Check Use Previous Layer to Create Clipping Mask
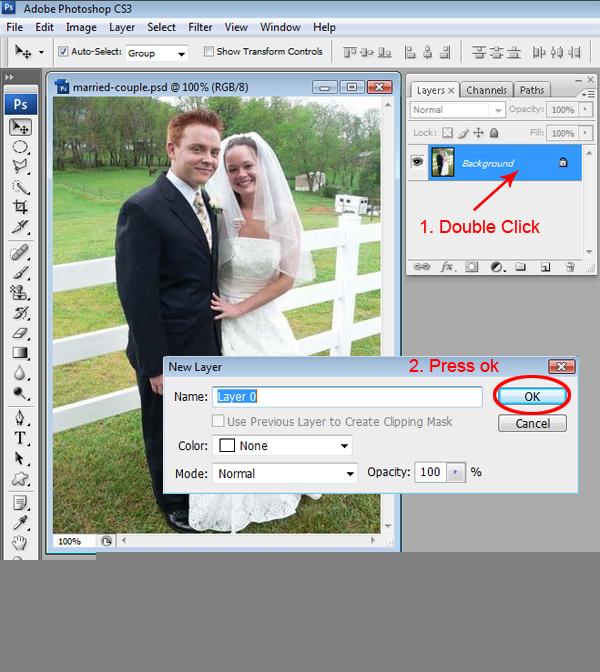 (x=218, y=421)
